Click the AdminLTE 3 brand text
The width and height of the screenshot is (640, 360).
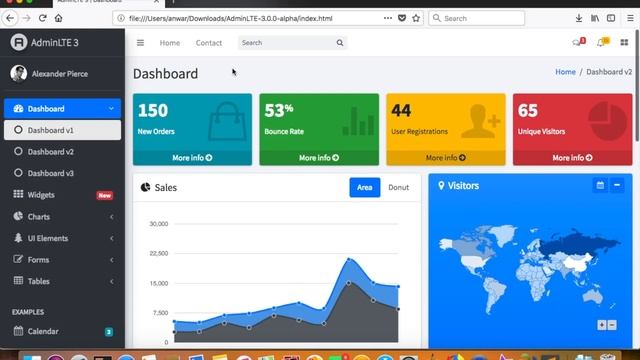pos(55,43)
